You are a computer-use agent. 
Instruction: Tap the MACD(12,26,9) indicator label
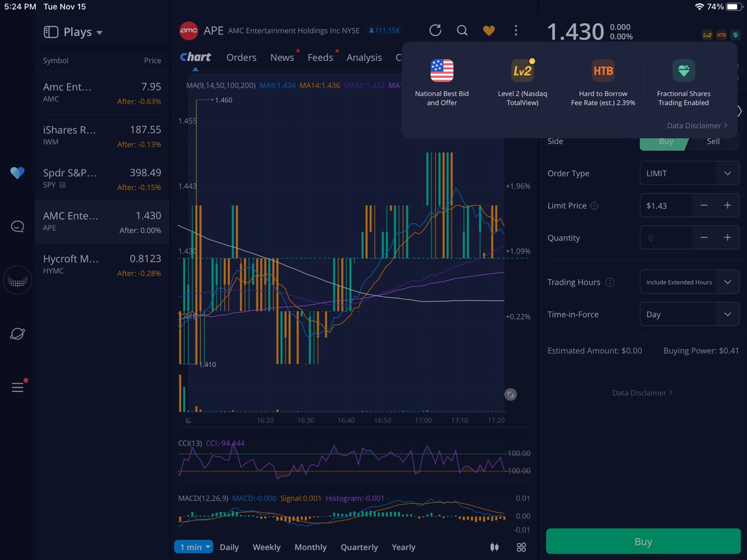click(x=203, y=498)
